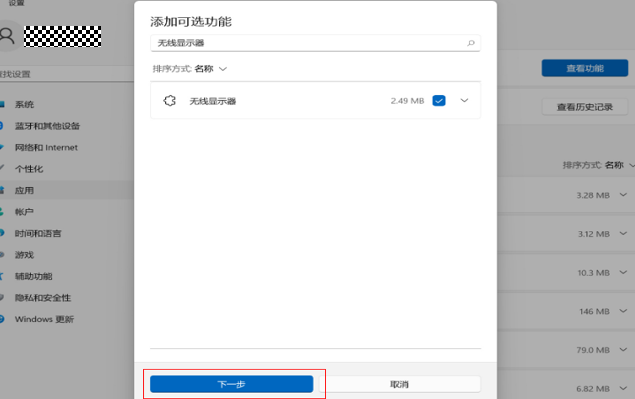
Task: Click the 下一步 button
Action: click(232, 384)
